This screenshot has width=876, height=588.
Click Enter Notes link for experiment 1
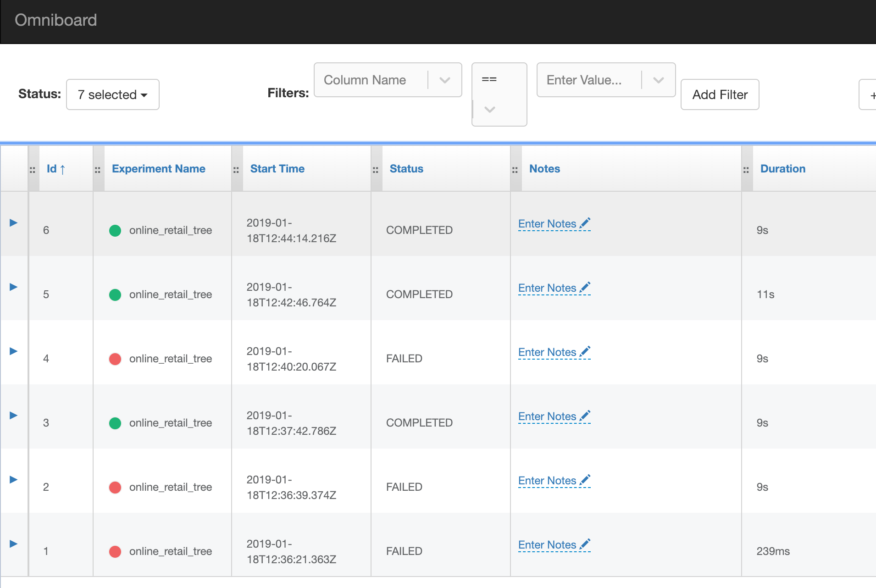(547, 545)
